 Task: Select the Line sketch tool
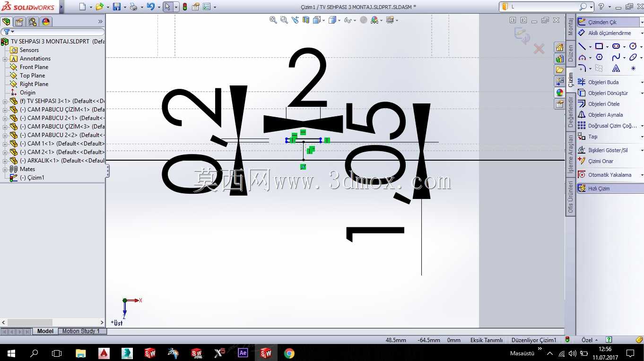582,46
